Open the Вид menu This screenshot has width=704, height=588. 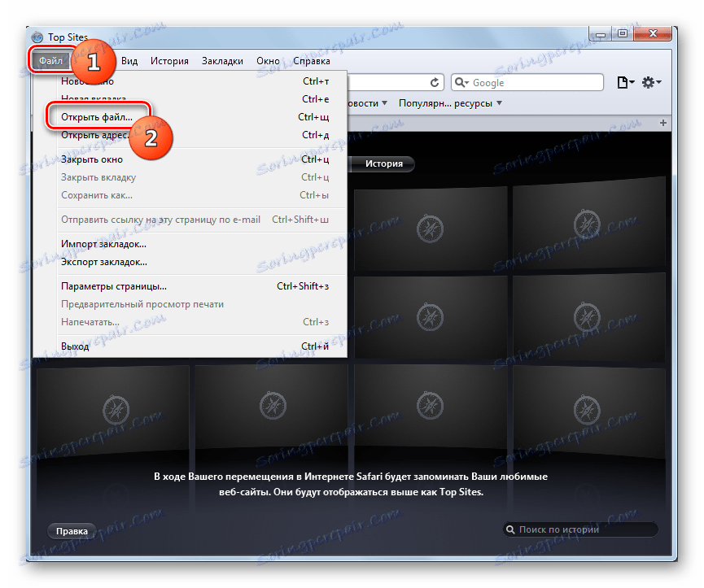click(129, 60)
